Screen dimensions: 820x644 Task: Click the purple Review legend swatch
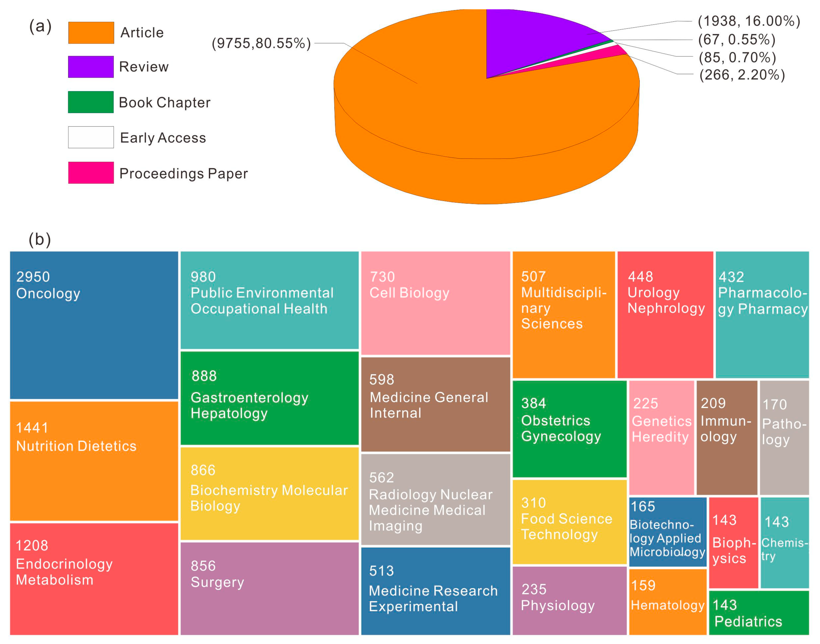tap(91, 67)
